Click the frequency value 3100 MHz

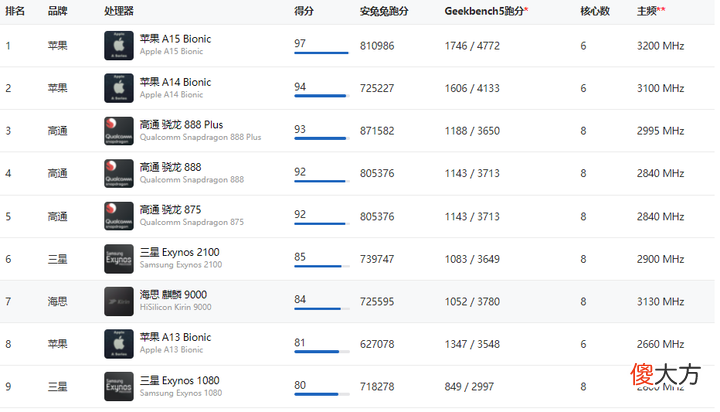660,88
